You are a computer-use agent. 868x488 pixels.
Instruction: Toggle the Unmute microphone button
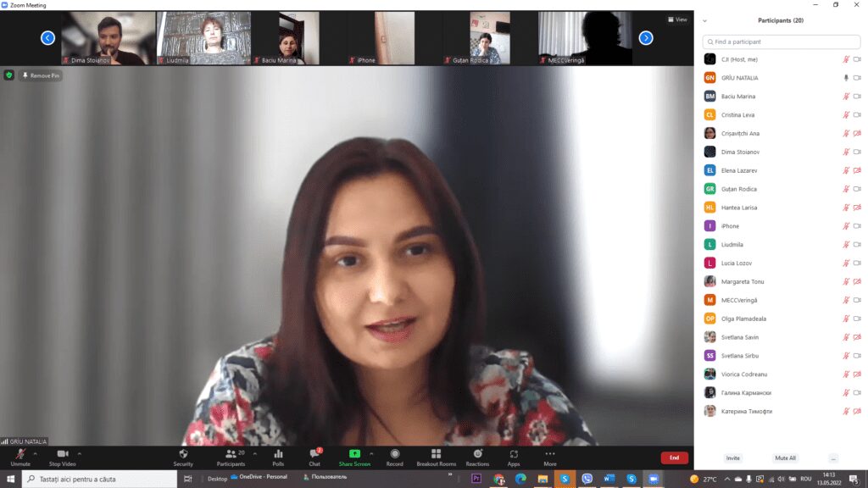click(x=20, y=457)
